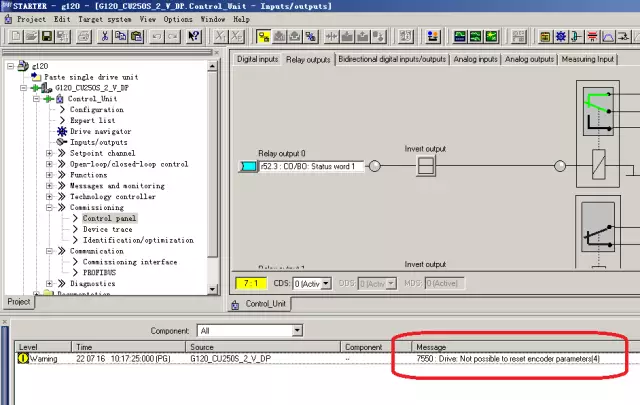
Task: Click the r52.3 Status word 1 field
Action: [310, 166]
